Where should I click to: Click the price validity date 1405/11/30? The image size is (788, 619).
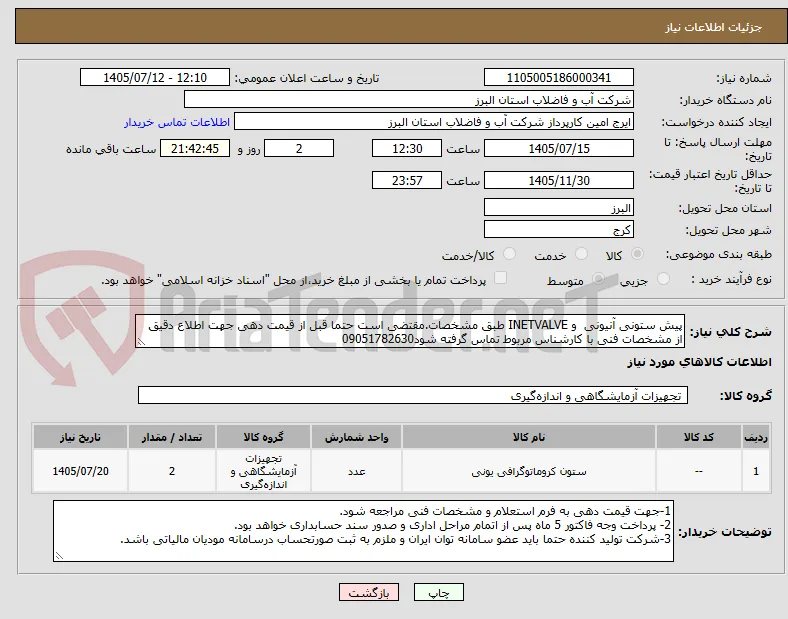(x=559, y=180)
